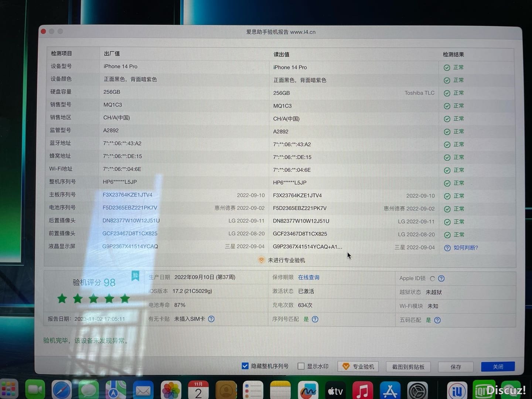
Task: Click the five-star rating
Action: [x=93, y=299]
